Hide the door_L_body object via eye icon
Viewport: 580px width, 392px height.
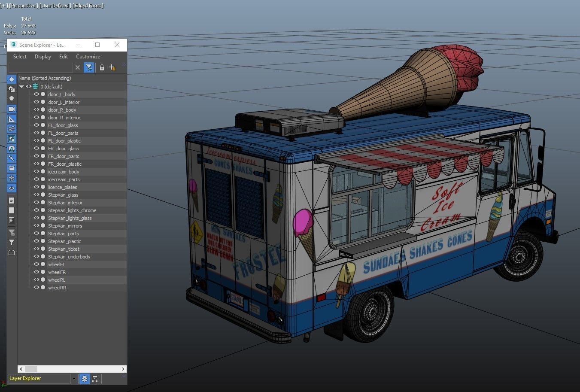tap(36, 94)
